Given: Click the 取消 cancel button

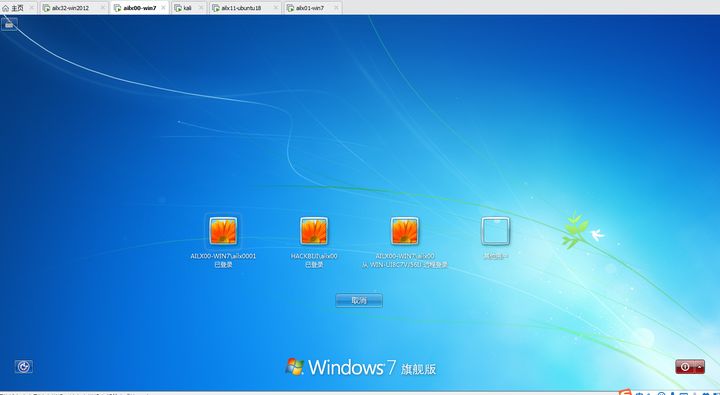Looking at the screenshot, I should pyautogui.click(x=359, y=300).
